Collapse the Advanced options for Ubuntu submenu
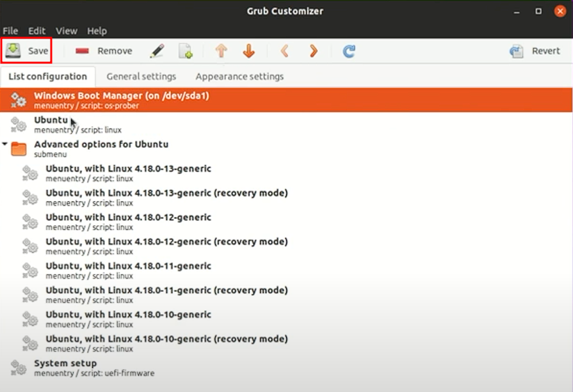 tap(4, 144)
